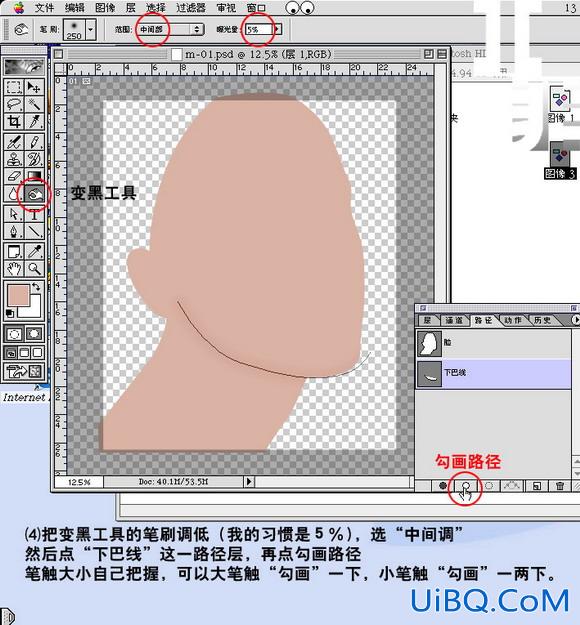The height and width of the screenshot is (625, 580).
Task: Select the Paintbrush/Pencil tool
Action: click(34, 142)
